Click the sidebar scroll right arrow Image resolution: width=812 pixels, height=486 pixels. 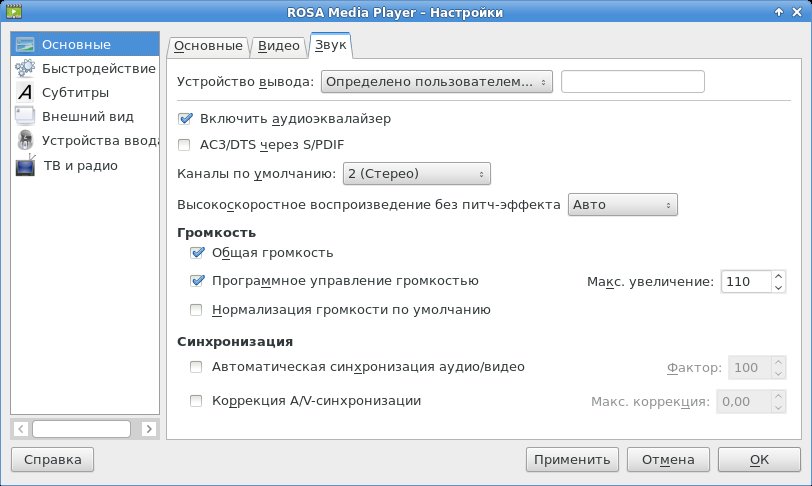(x=149, y=429)
